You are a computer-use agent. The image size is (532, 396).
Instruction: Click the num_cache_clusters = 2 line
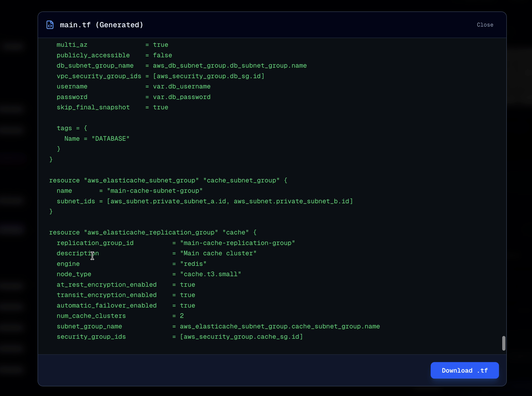click(120, 316)
